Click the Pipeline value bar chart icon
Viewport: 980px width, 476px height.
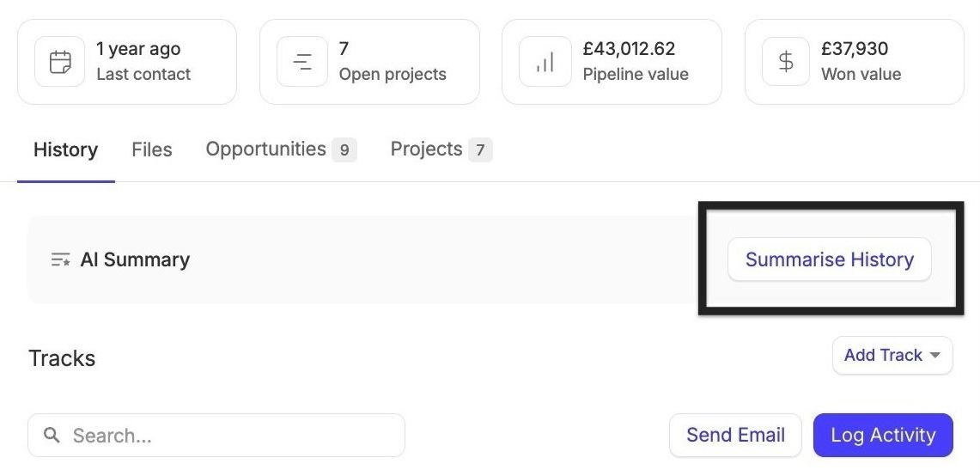click(x=545, y=61)
